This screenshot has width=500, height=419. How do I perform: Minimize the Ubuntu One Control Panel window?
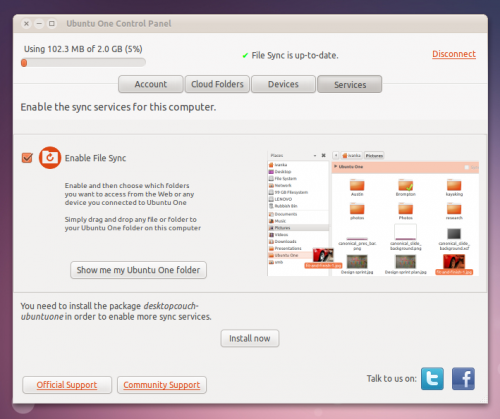point(39,24)
